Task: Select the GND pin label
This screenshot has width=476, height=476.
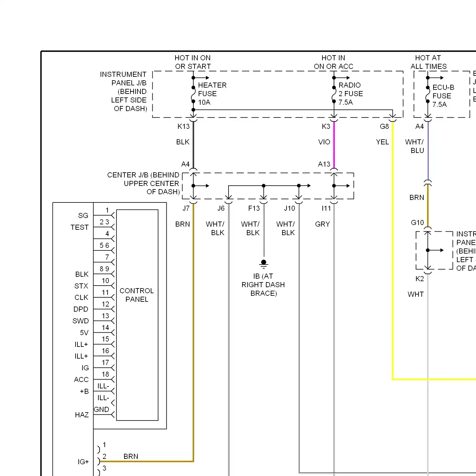Action: point(102,409)
